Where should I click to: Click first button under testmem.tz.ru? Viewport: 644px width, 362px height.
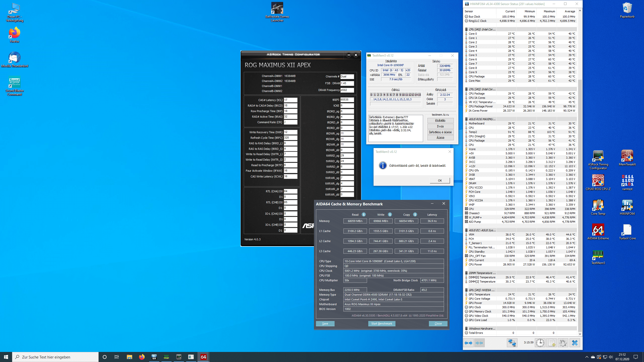[x=440, y=120]
